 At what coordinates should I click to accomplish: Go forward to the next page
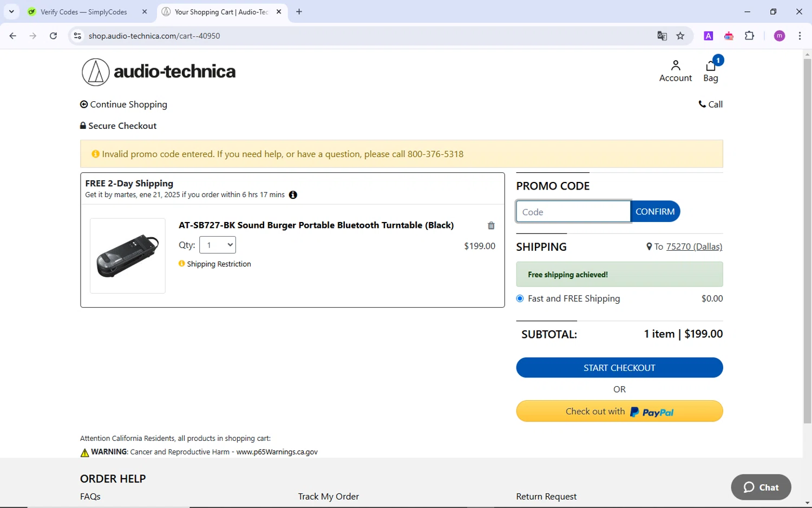33,36
